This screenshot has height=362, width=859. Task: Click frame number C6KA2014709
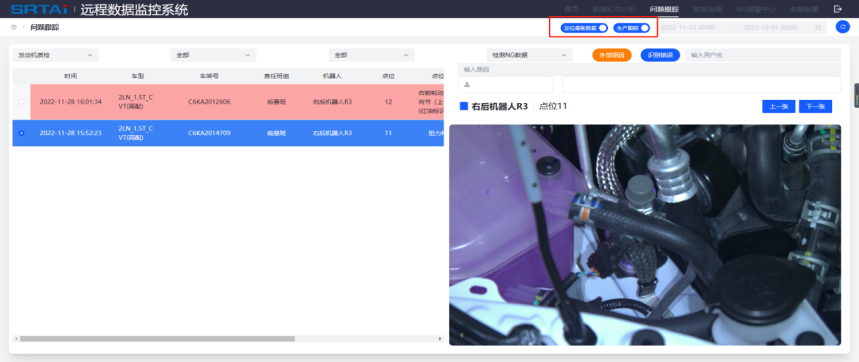(209, 133)
